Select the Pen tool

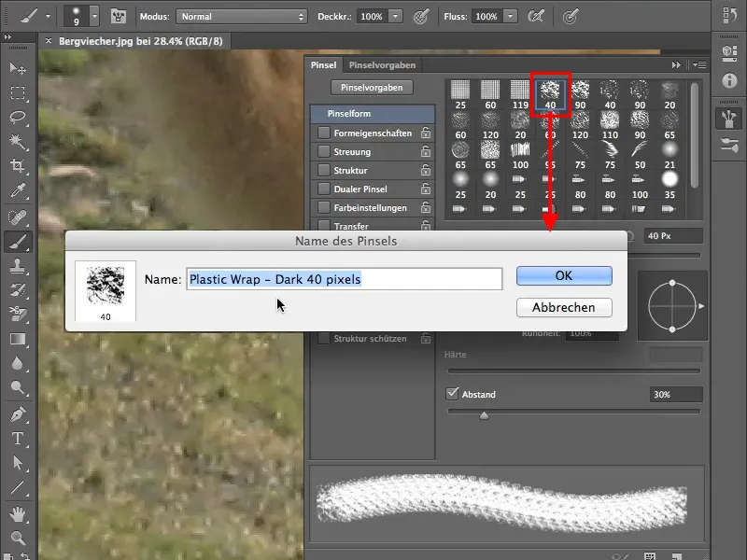point(18,414)
